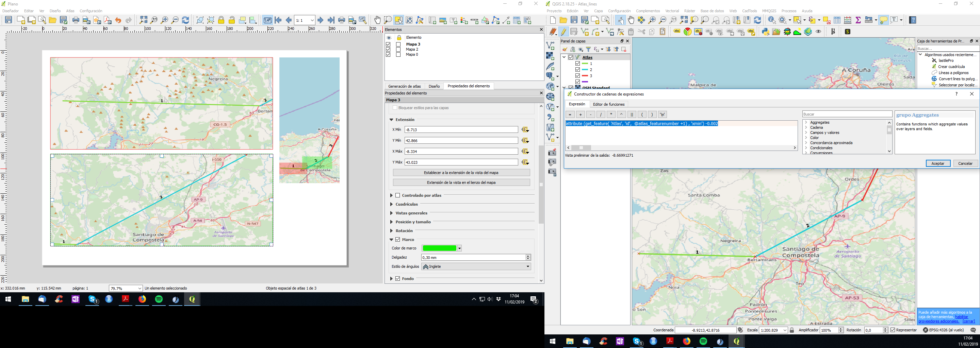980x348 pixels.
Task: Open the atlas feature 1:1 combo box
Action: pyautogui.click(x=305, y=20)
